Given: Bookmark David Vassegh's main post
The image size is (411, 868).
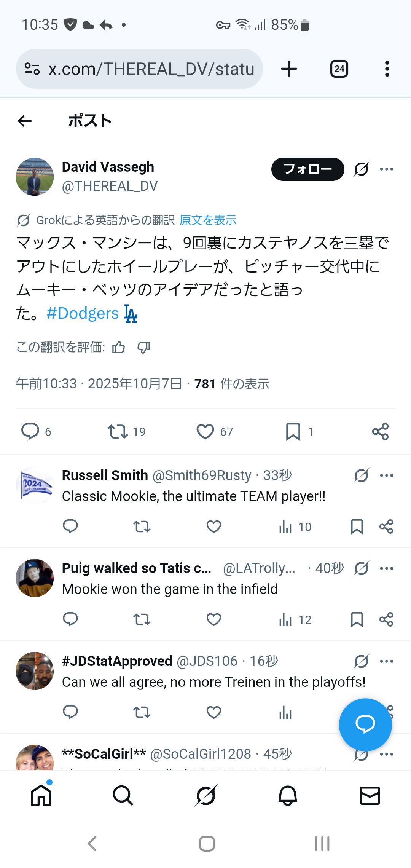Looking at the screenshot, I should point(293,432).
